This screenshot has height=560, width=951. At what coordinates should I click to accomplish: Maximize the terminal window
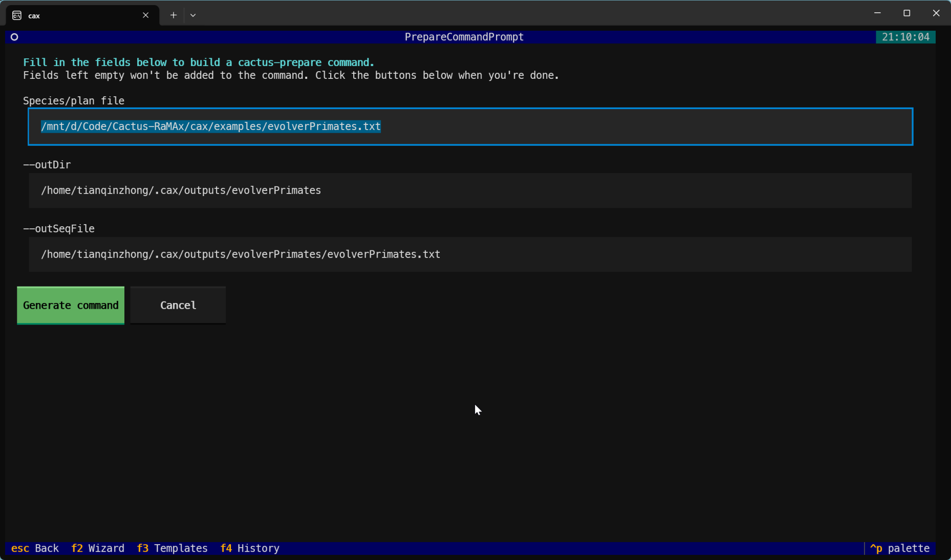tap(906, 13)
